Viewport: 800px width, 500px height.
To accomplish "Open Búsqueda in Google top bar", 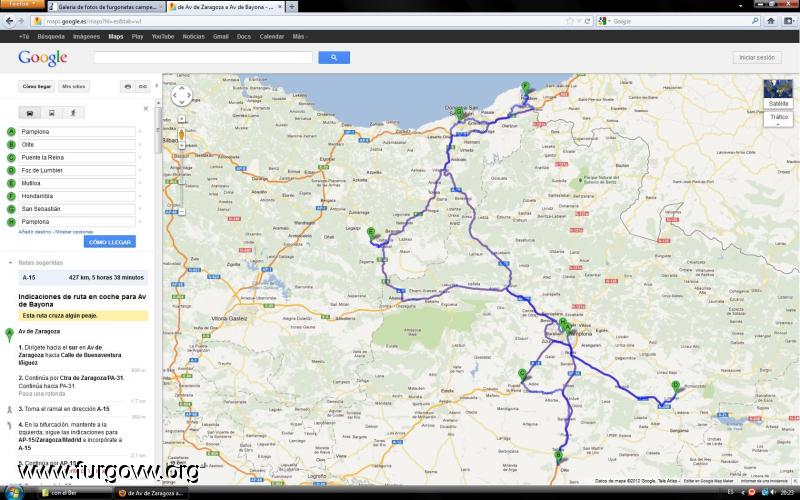I will 51,37.
